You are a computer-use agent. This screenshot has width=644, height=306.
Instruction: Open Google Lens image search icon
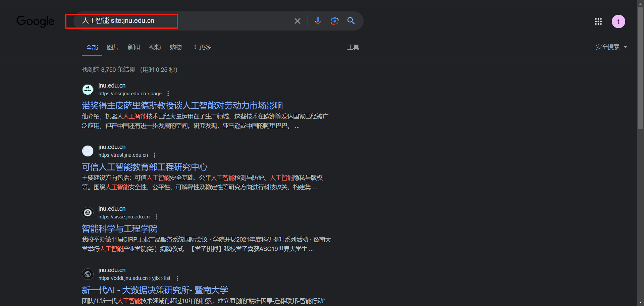[x=334, y=21]
